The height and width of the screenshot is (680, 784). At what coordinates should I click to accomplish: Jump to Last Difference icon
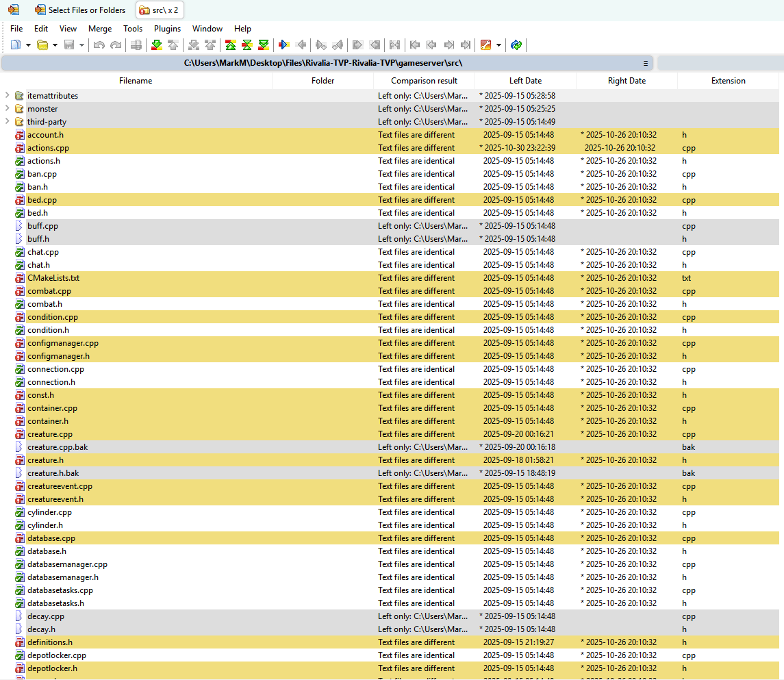264,45
